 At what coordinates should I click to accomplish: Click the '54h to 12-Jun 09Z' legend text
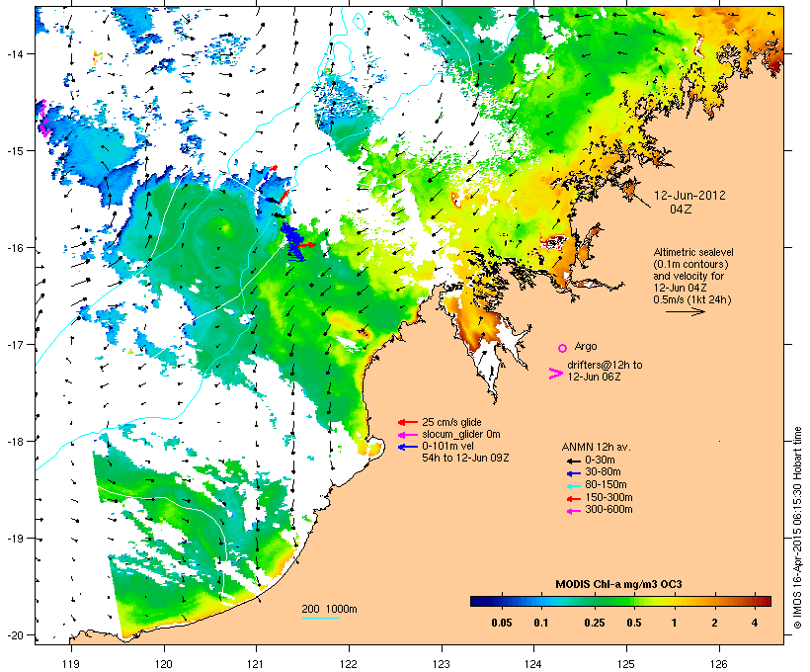click(465, 458)
